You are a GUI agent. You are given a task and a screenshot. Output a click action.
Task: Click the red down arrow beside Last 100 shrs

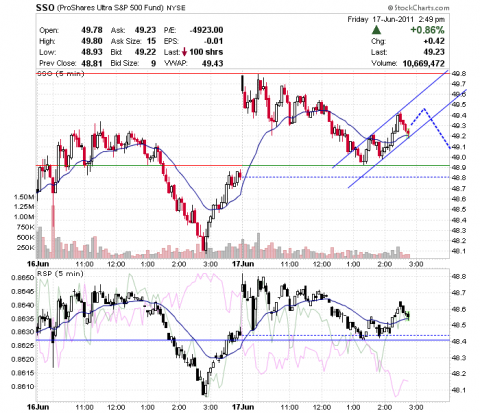[x=184, y=52]
